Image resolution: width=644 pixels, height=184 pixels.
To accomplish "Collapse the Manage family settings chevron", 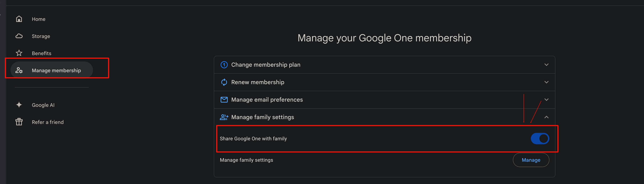I will click(547, 117).
